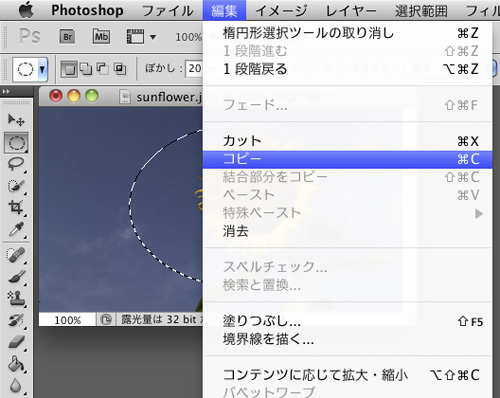Launch Mini Bridge with the Mb icon
This screenshot has height=398, width=500.
[101, 36]
